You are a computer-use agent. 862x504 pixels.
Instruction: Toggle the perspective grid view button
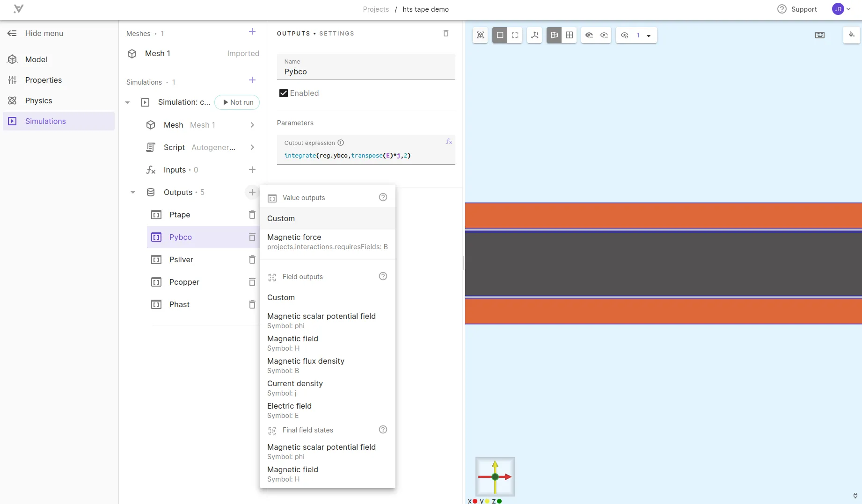(x=554, y=35)
